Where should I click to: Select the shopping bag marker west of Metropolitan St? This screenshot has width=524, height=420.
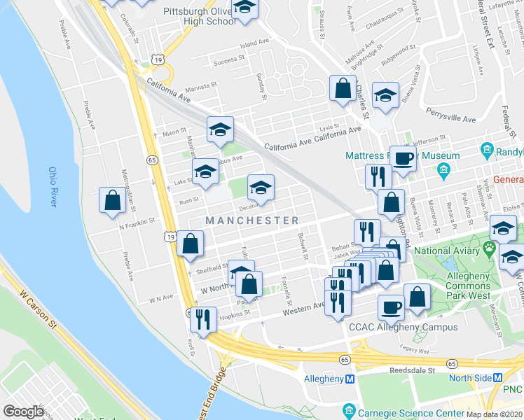click(x=113, y=201)
